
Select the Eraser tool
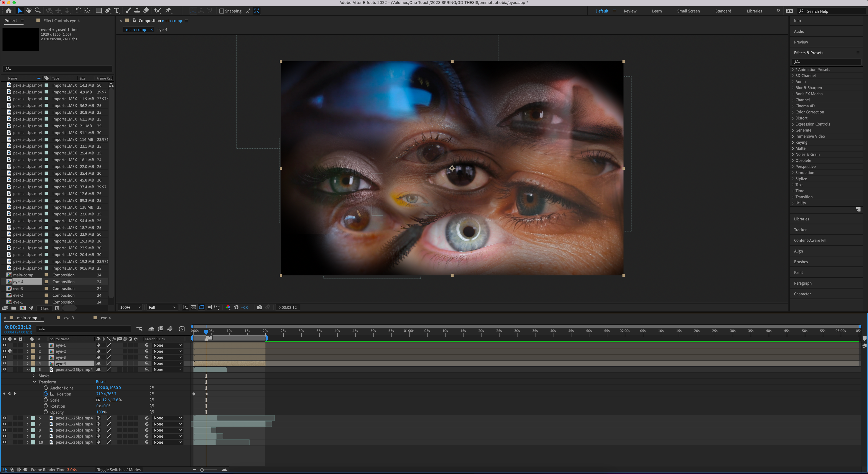coord(146,11)
